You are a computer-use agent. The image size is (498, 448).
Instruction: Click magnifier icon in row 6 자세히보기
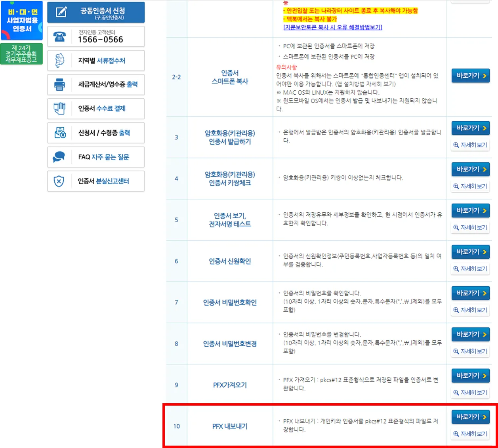(x=456, y=269)
